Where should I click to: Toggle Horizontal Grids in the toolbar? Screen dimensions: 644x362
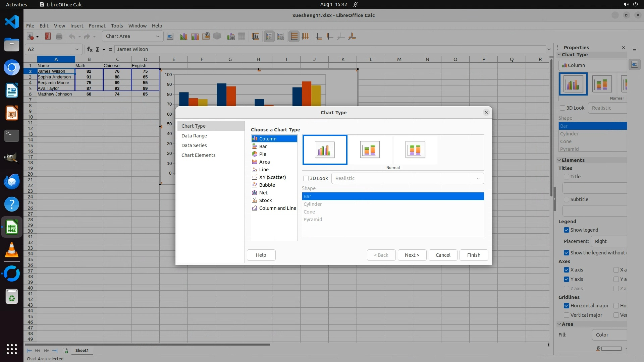(x=294, y=37)
